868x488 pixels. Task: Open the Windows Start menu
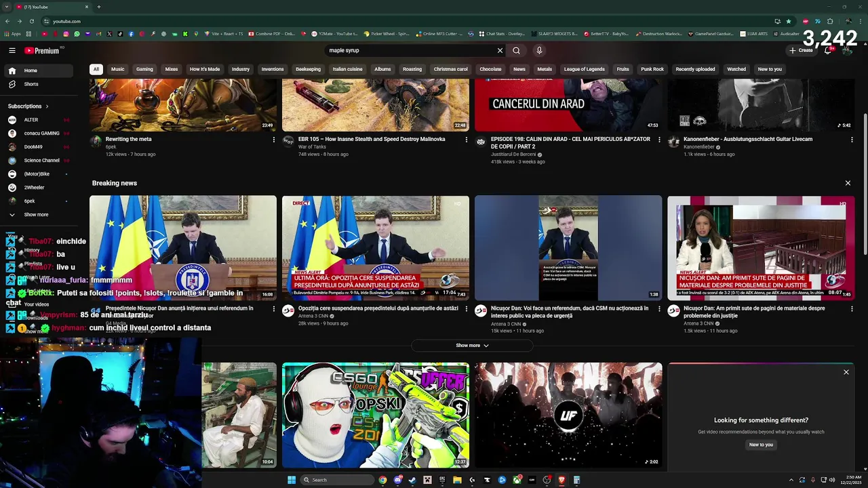tap(292, 480)
